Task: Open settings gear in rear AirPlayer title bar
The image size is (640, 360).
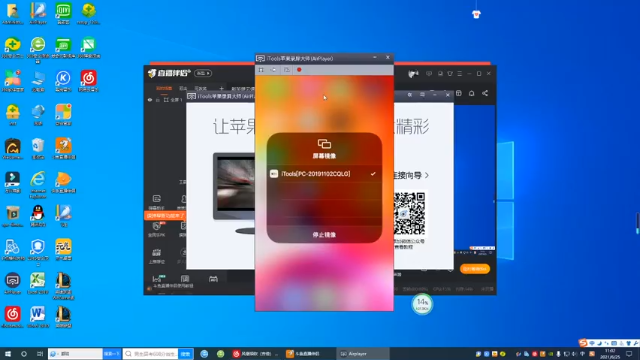Action: 409,95
